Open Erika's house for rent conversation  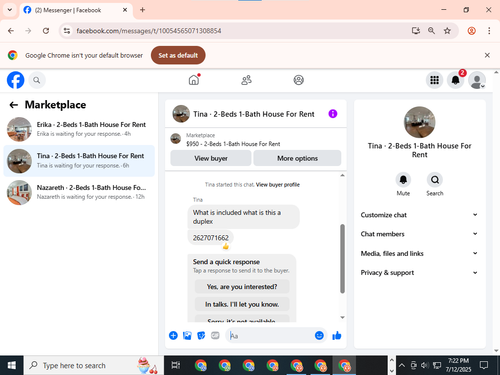79,129
